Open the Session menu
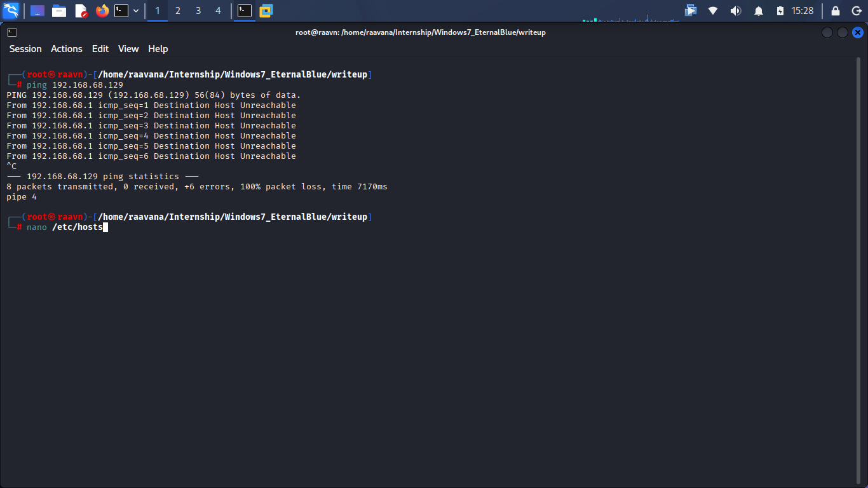 pos(25,49)
